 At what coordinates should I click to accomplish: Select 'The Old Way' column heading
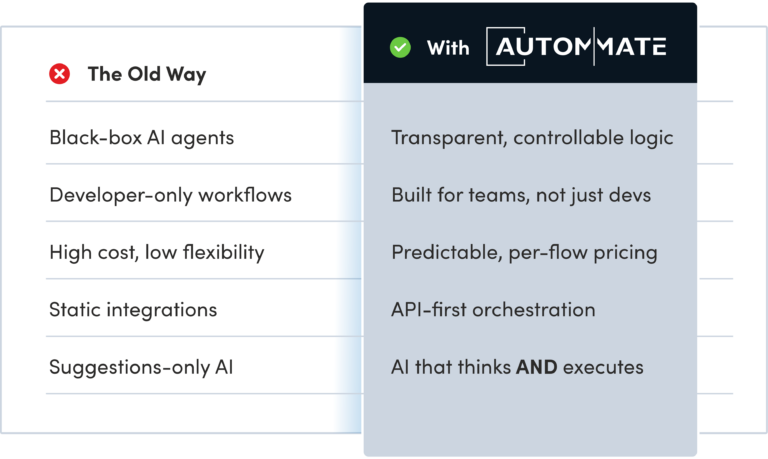point(146,74)
